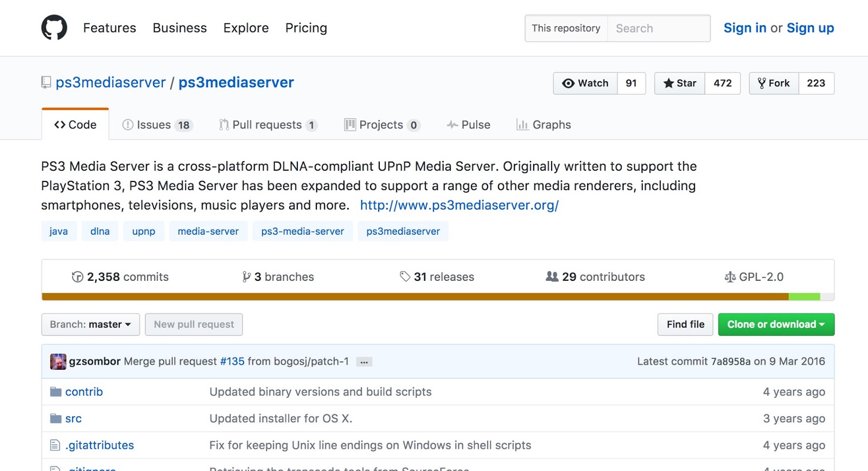Select the ps3-media-server topic tag

[x=303, y=231]
